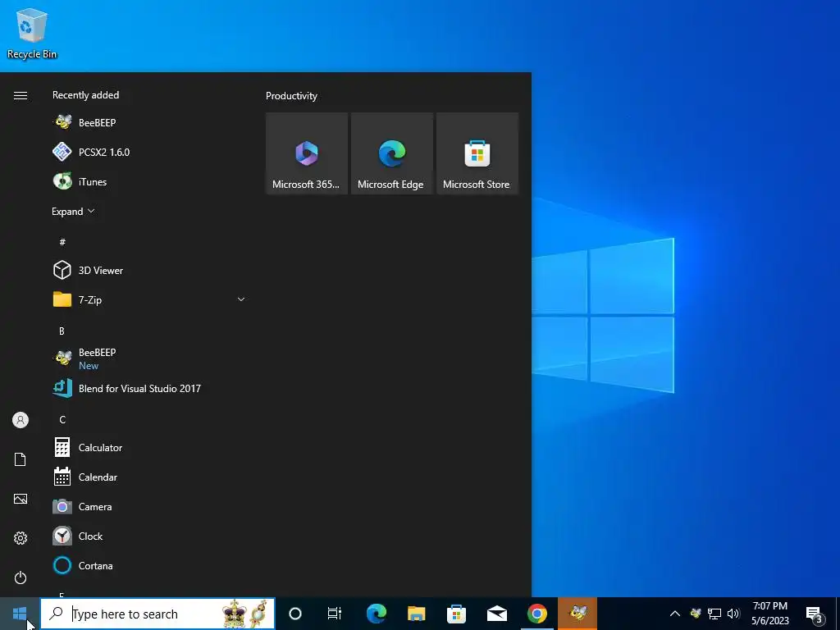Image resolution: width=840 pixels, height=630 pixels.
Task: Launch PCSX2 1.6.0 from Start menu
Action: pyautogui.click(x=149, y=152)
